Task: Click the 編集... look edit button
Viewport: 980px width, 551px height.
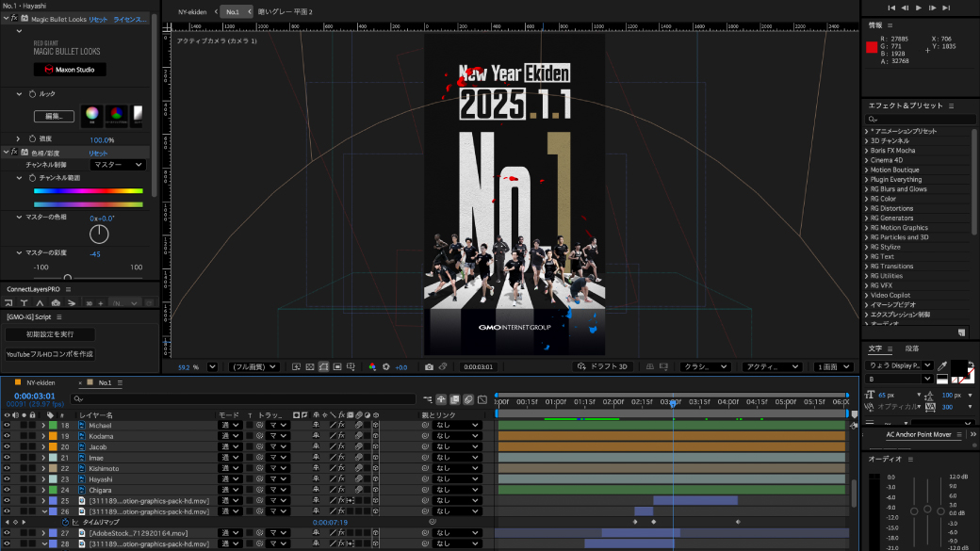Action: (54, 116)
